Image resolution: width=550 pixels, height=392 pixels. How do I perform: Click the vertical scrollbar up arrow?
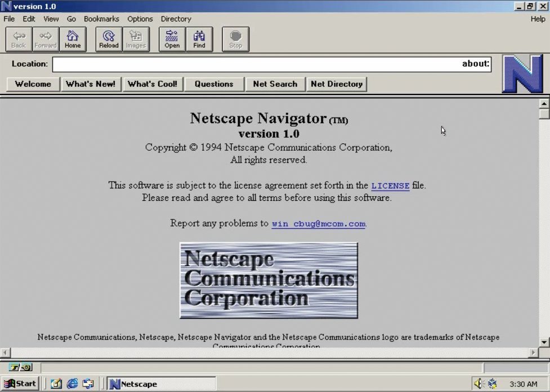point(544,103)
